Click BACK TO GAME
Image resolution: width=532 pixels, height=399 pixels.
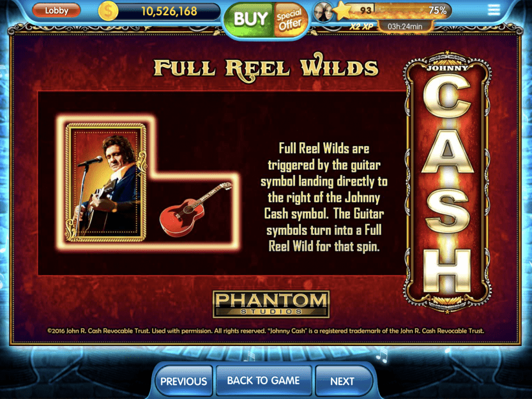pos(263,380)
